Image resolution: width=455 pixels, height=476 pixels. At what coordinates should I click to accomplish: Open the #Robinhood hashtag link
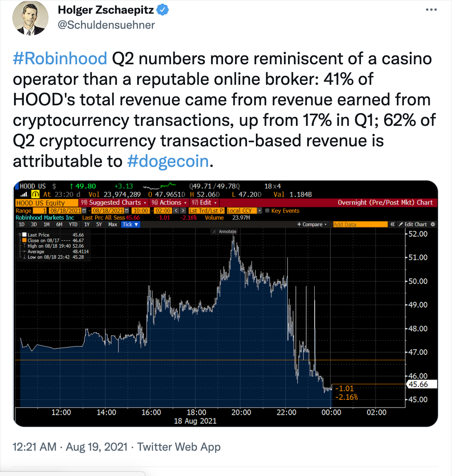[60, 58]
